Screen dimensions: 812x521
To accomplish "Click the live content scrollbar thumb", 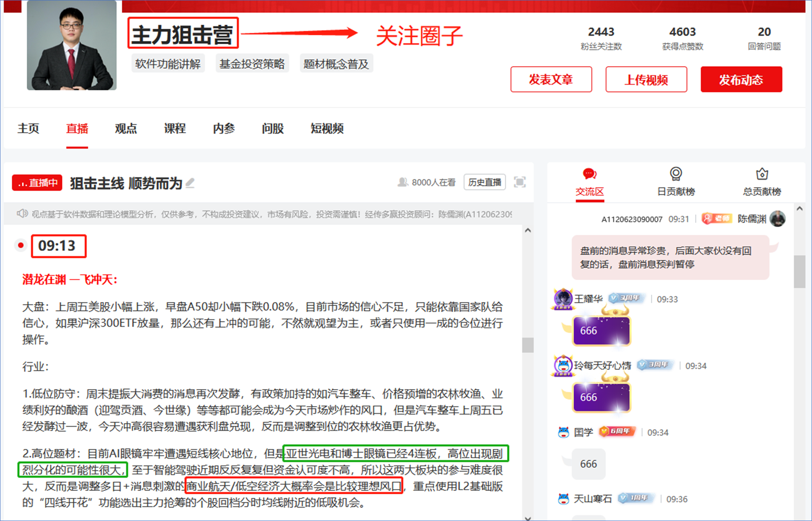I will pos(528,345).
